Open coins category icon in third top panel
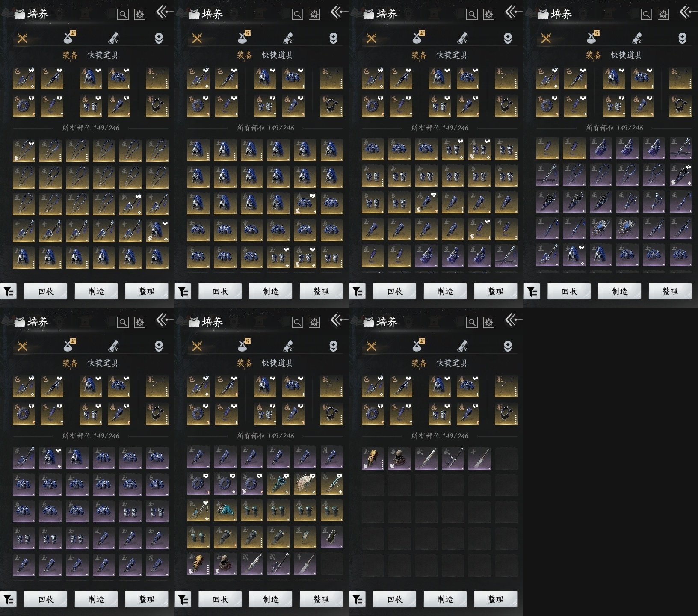The height and width of the screenshot is (616, 698). 508,38
